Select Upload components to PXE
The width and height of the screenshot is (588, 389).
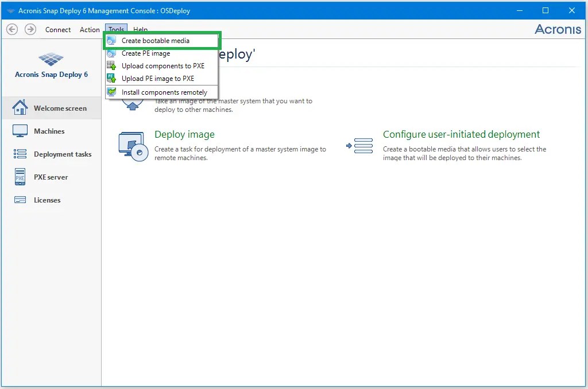(161, 66)
